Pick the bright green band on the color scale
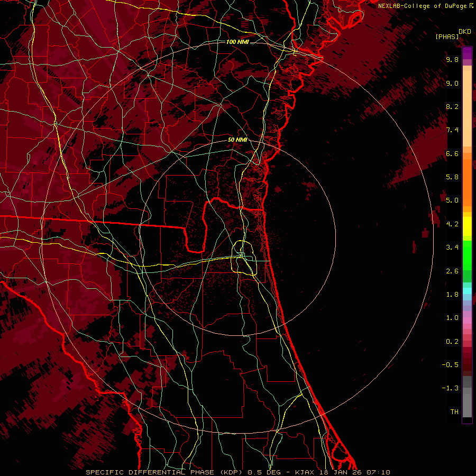476x476 pixels. (x=467, y=255)
